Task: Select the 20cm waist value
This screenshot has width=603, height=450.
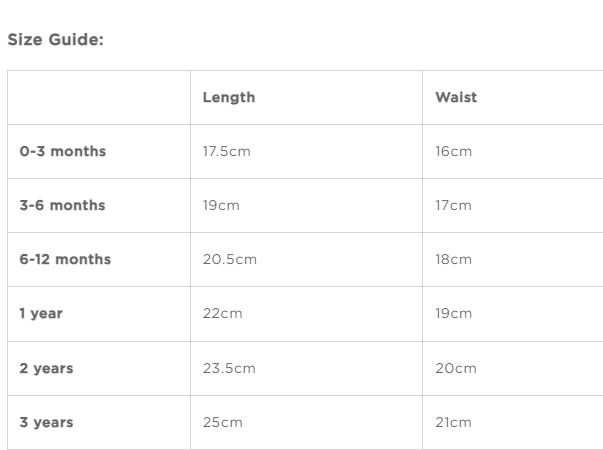Action: point(455,368)
